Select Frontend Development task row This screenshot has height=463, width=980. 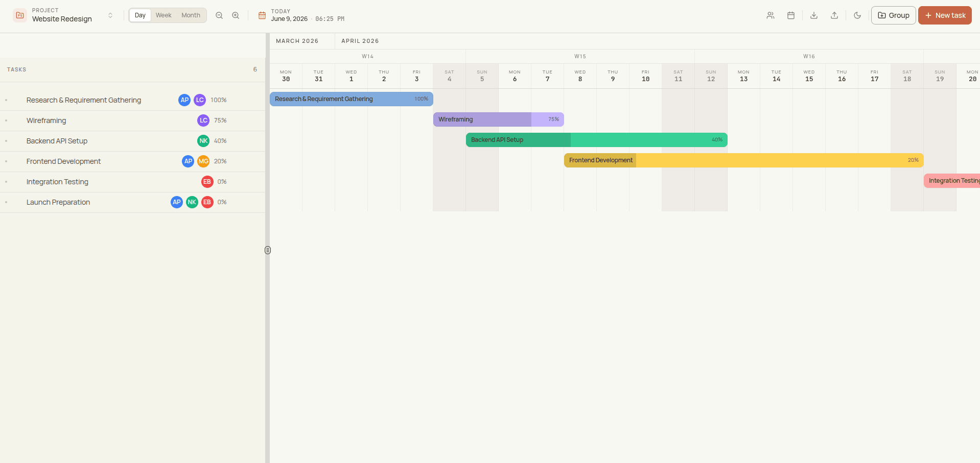(132, 161)
